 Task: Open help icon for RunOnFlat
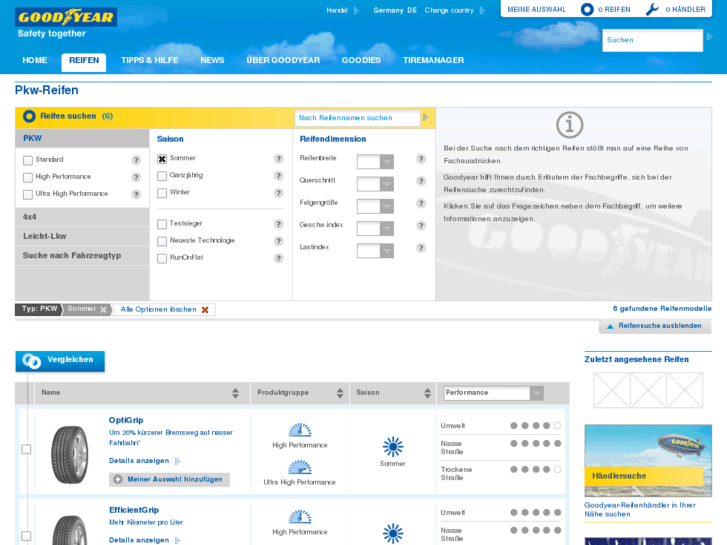click(278, 258)
